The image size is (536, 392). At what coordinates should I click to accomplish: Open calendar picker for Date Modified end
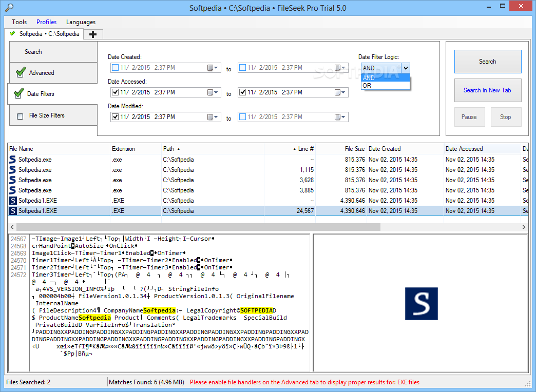click(340, 117)
